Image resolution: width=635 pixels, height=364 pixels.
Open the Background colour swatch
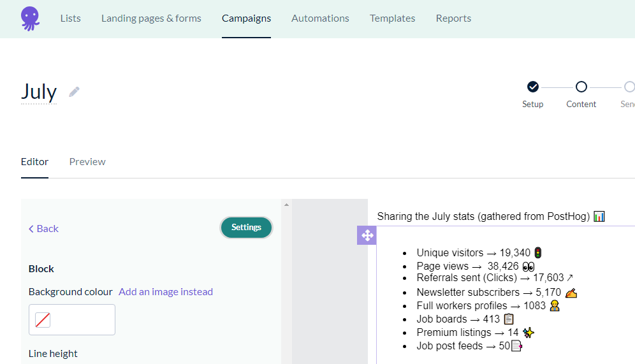click(x=72, y=319)
